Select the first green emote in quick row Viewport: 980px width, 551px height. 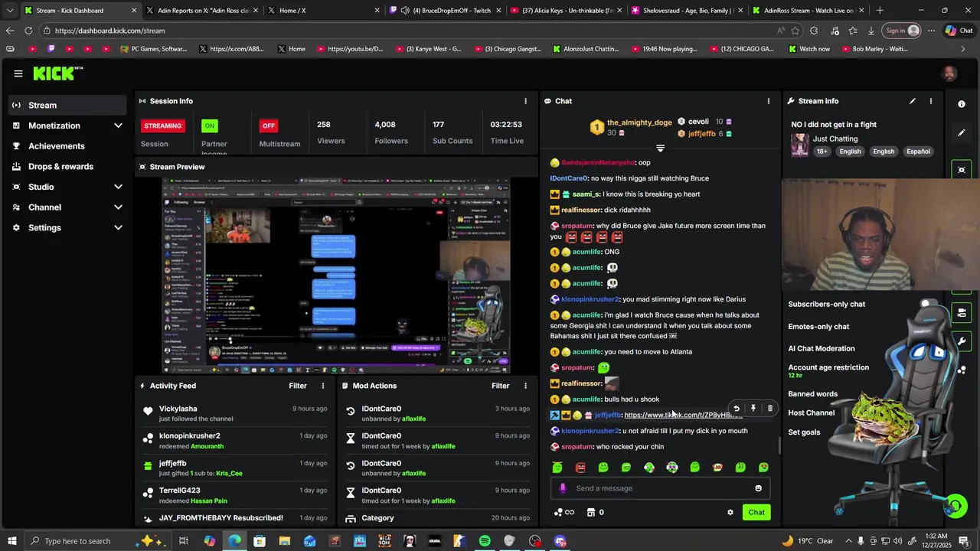pos(557,468)
